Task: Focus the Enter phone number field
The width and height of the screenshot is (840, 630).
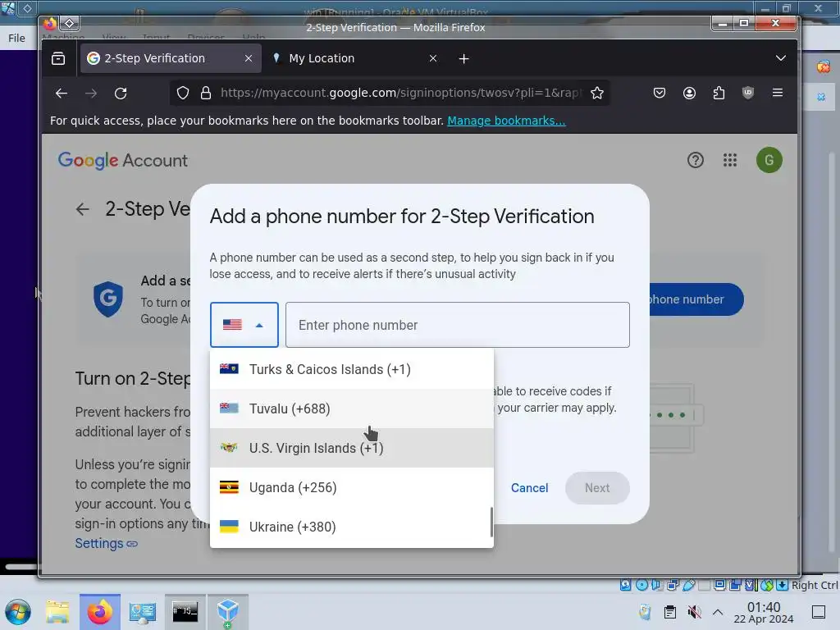Action: click(x=458, y=325)
